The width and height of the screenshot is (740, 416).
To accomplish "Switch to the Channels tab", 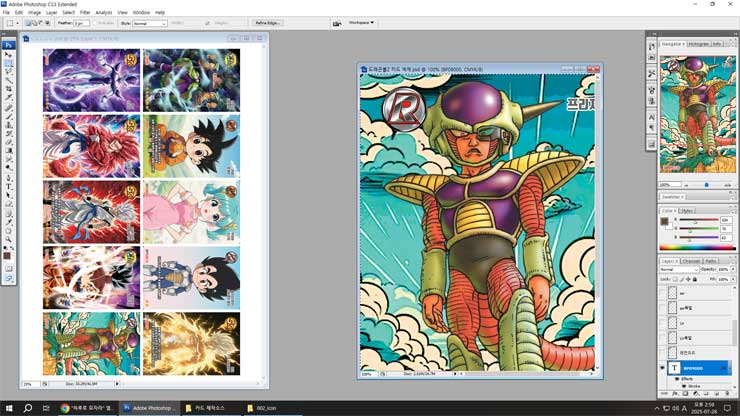I will (691, 261).
